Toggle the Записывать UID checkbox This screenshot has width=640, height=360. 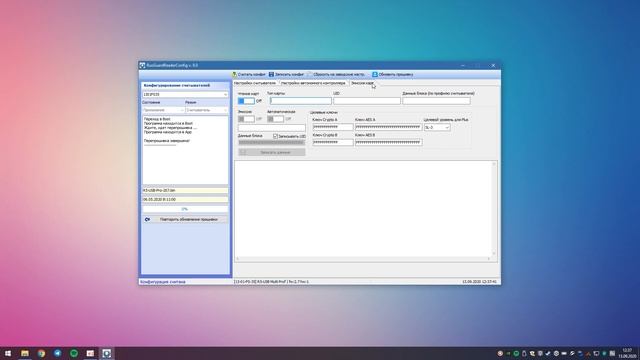275,136
